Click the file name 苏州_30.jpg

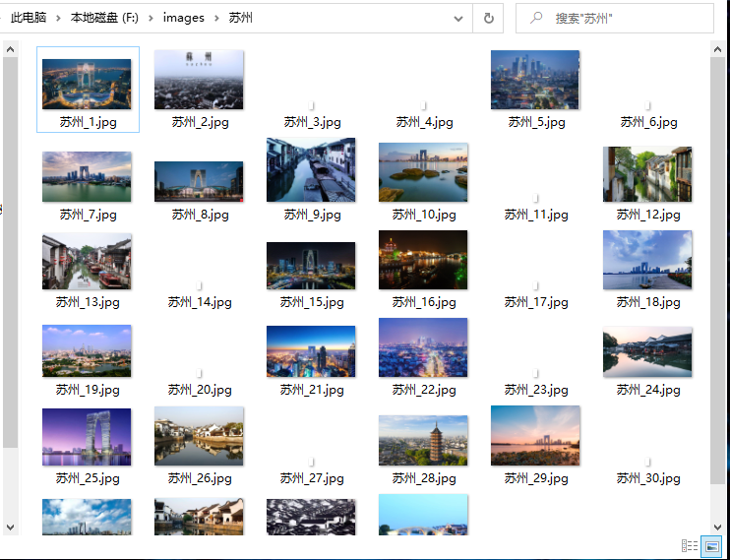(648, 478)
